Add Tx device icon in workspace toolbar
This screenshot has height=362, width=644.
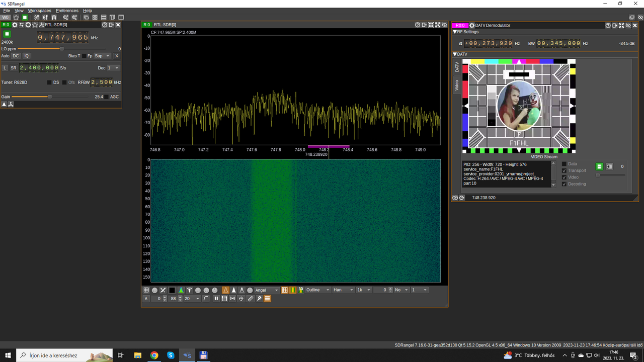click(45, 17)
